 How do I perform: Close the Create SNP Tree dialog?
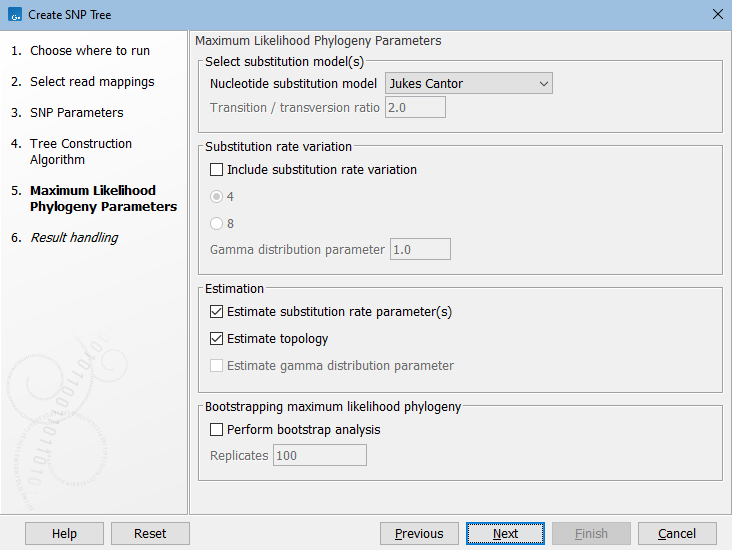[x=716, y=14]
